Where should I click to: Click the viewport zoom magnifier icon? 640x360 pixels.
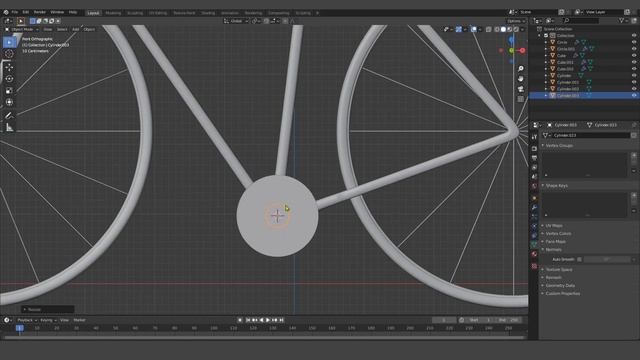(520, 69)
